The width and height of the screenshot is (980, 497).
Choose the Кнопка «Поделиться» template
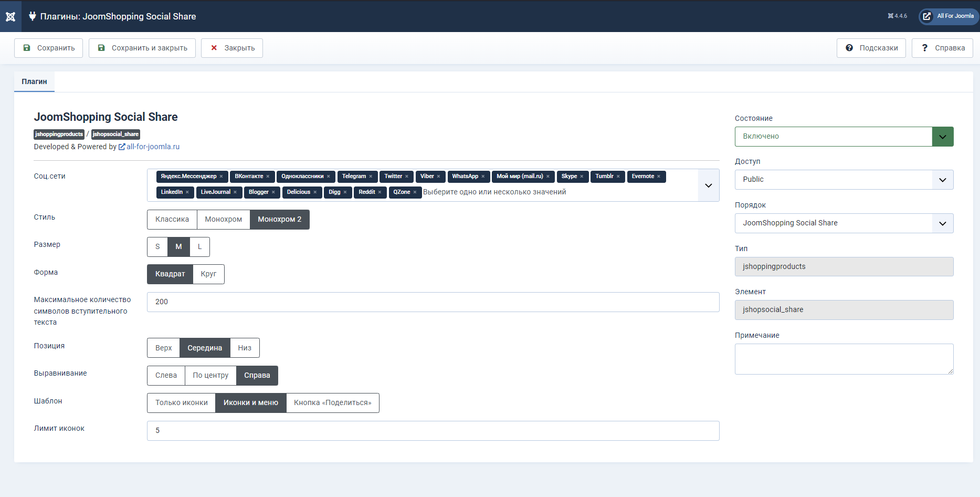[333, 403]
